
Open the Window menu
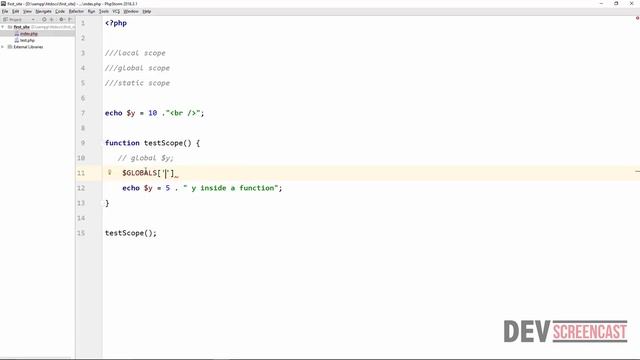[131, 11]
